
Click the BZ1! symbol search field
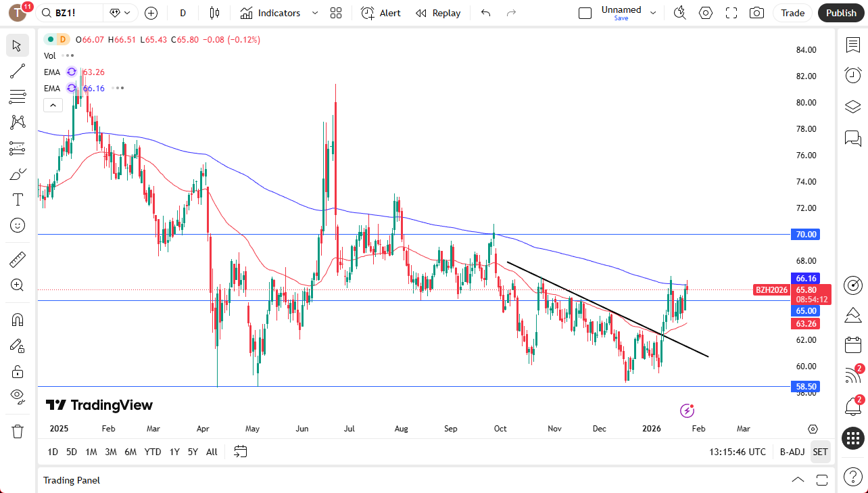coord(70,13)
